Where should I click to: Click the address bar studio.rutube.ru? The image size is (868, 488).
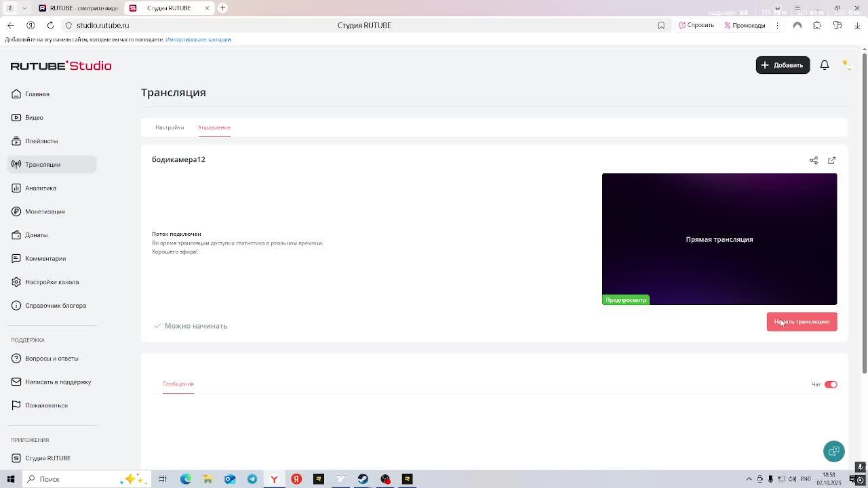pyautogui.click(x=102, y=25)
